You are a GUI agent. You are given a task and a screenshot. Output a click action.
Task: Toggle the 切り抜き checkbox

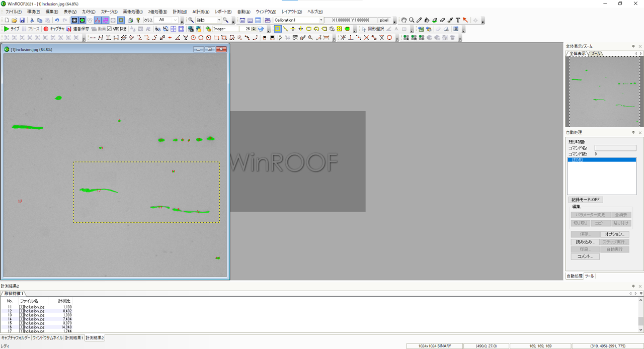[x=109, y=29]
